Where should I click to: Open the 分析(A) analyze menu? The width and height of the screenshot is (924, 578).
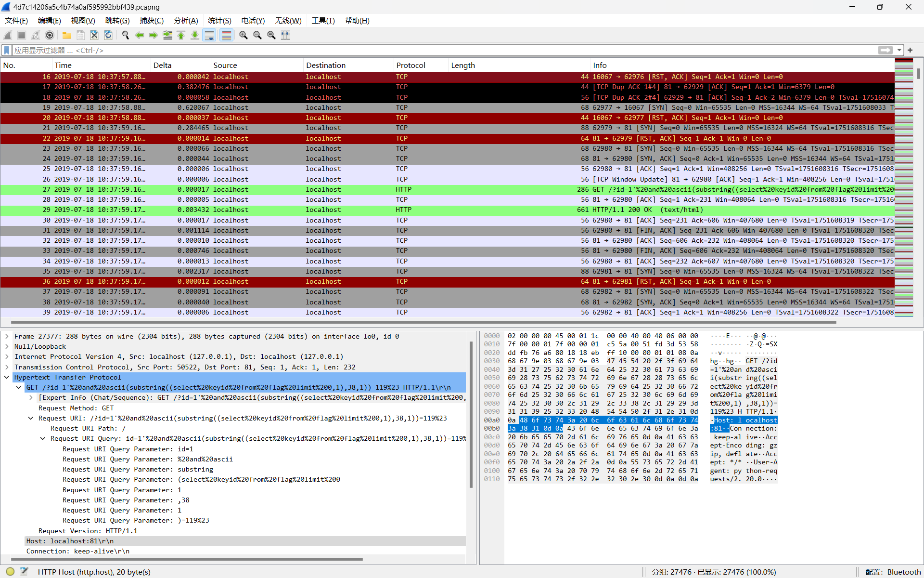186,21
